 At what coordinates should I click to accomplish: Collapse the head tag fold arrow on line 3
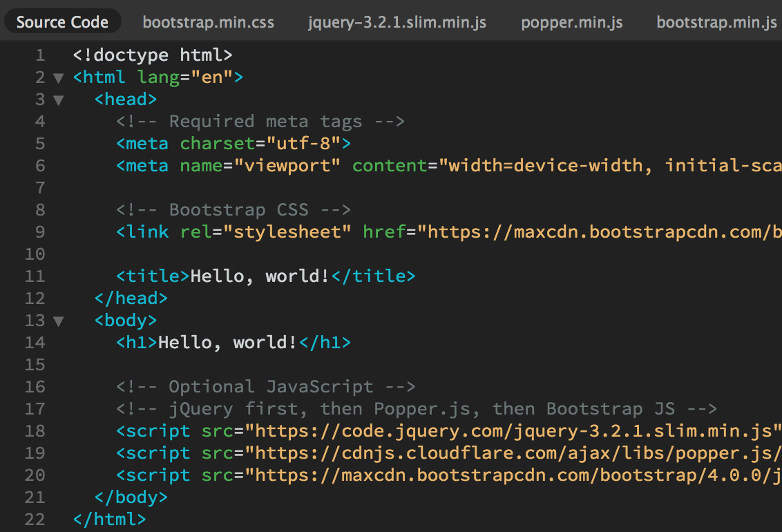point(58,100)
